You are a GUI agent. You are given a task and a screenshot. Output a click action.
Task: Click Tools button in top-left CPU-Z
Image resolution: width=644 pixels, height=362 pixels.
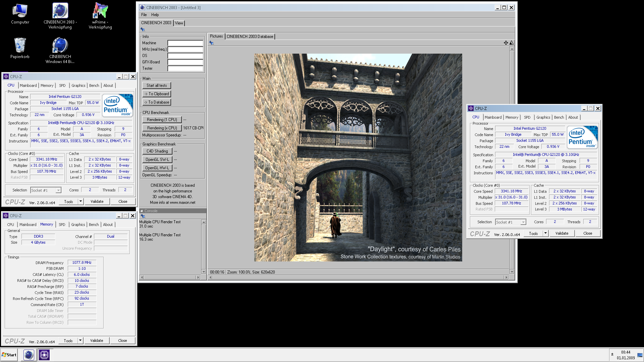pos(68,201)
